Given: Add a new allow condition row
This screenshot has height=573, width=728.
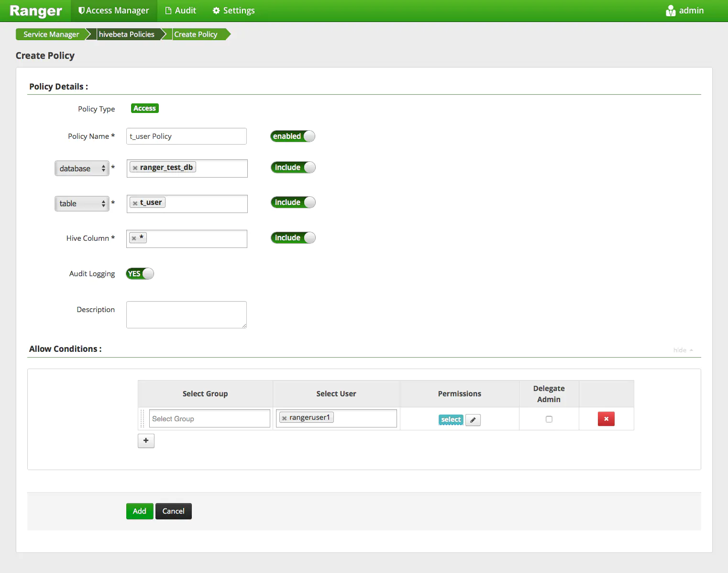Looking at the screenshot, I should tap(146, 440).
